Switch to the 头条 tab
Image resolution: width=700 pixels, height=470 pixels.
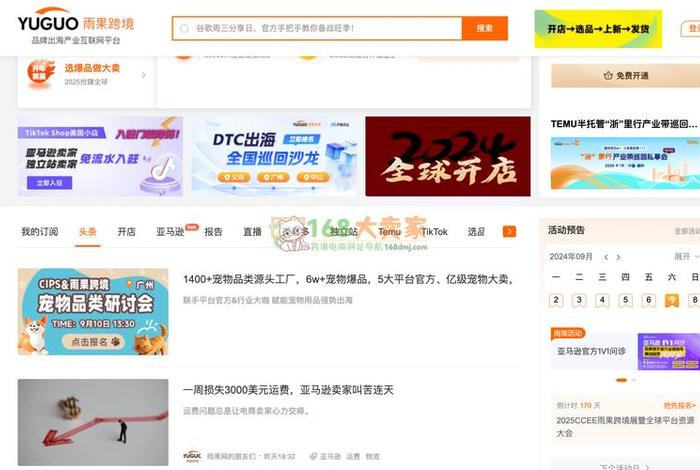point(88,232)
